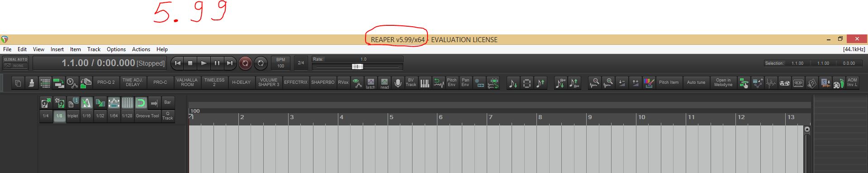
Task: Select the triplet grid option
Action: [x=73, y=116]
